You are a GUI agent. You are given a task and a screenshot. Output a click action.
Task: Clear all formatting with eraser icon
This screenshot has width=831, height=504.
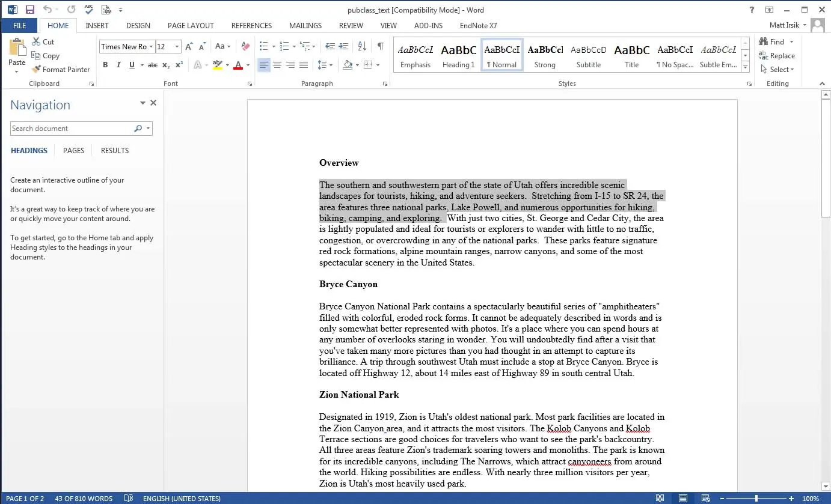click(245, 46)
